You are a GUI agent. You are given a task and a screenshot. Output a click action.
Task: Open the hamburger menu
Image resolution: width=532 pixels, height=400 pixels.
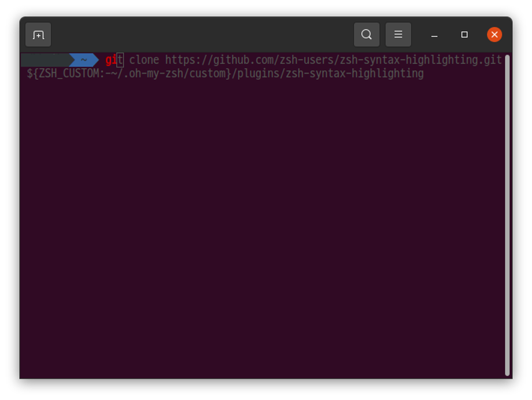[x=398, y=35]
